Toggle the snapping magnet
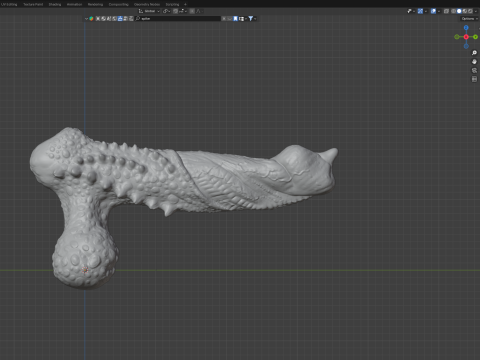This screenshot has width=480, height=360. (x=175, y=11)
